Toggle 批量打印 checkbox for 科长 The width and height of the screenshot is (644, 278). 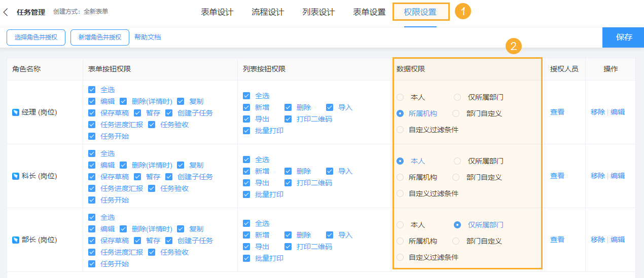[x=246, y=194]
